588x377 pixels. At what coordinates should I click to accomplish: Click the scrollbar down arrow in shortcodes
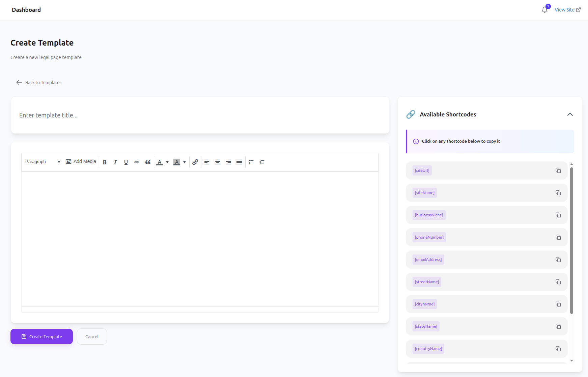pos(571,360)
